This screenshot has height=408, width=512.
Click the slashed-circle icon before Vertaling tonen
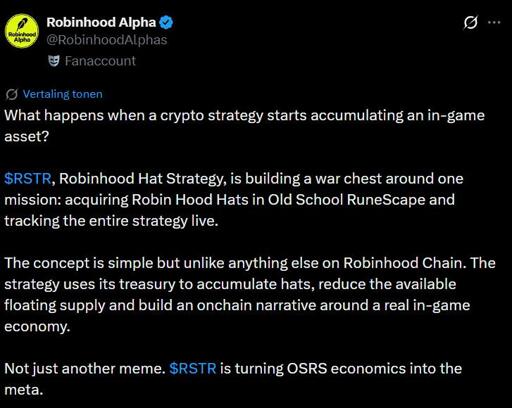(x=12, y=95)
